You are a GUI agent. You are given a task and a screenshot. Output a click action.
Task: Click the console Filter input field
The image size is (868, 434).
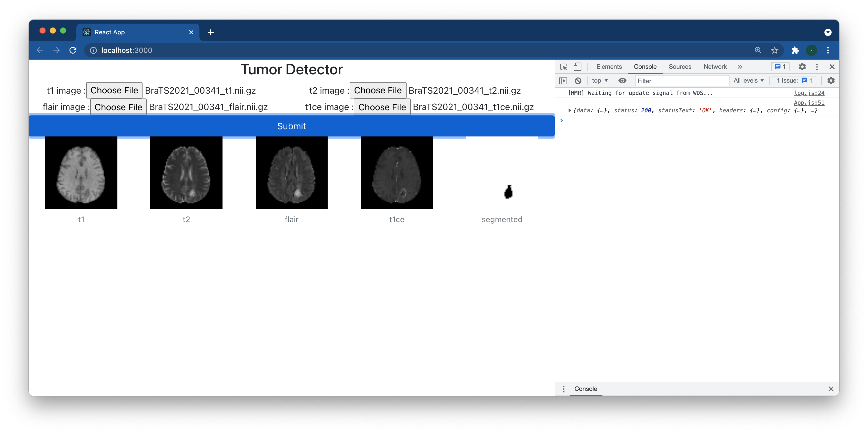pyautogui.click(x=682, y=81)
